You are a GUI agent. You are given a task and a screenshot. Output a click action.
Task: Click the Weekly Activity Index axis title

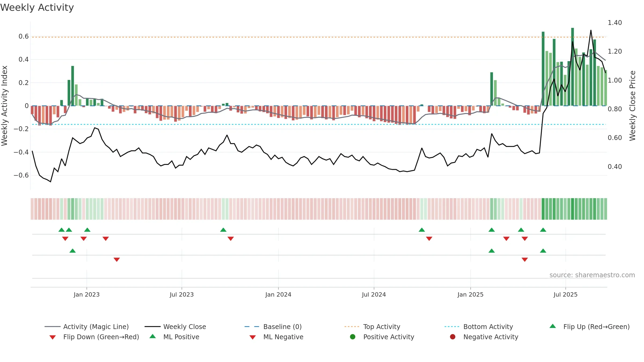click(x=5, y=106)
